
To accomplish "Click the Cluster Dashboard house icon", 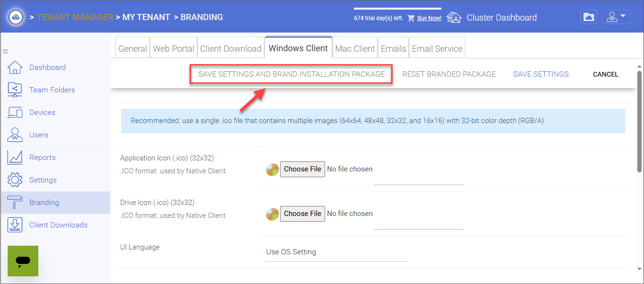I will tap(453, 17).
